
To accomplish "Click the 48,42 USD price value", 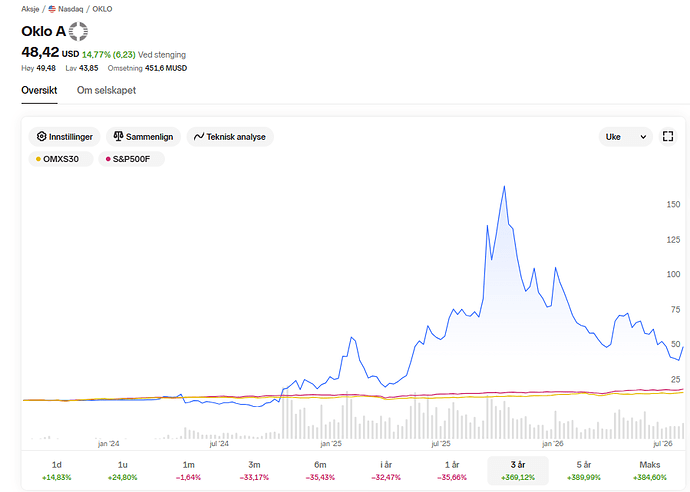I will pyautogui.click(x=50, y=52).
